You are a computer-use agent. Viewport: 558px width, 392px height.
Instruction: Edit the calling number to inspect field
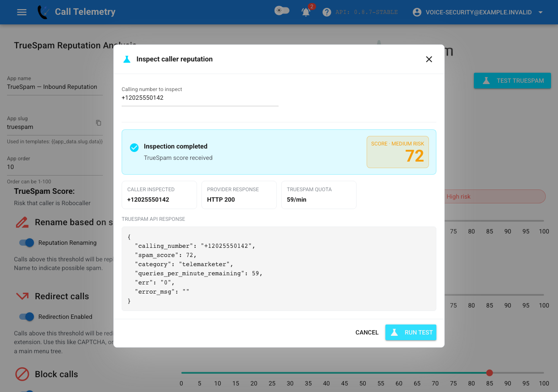pos(200,98)
